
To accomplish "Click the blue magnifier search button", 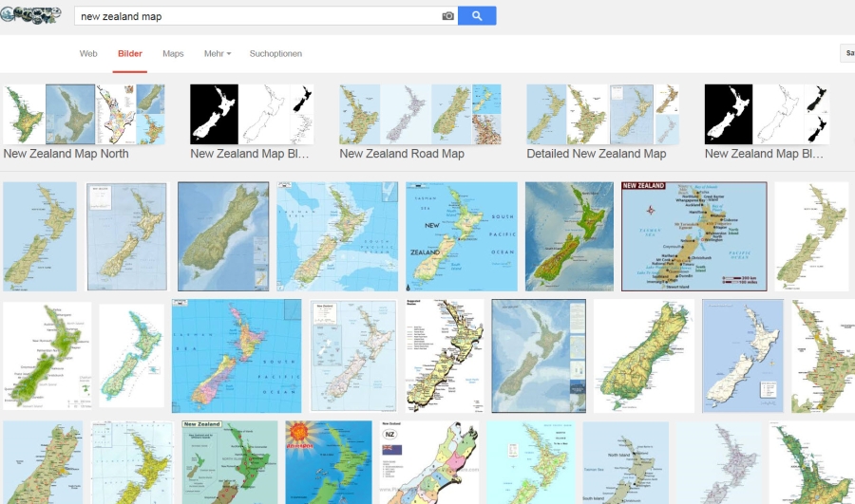I will tap(477, 16).
